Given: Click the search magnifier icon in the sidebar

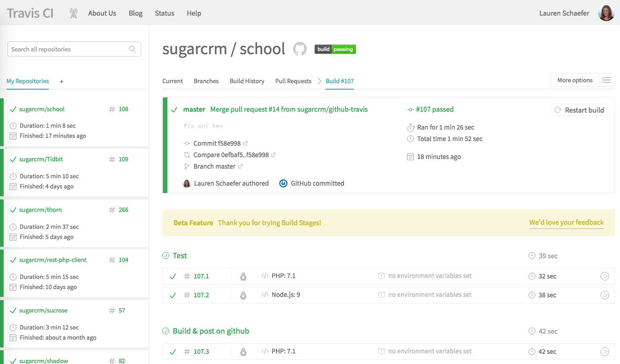Looking at the screenshot, I should point(132,49).
